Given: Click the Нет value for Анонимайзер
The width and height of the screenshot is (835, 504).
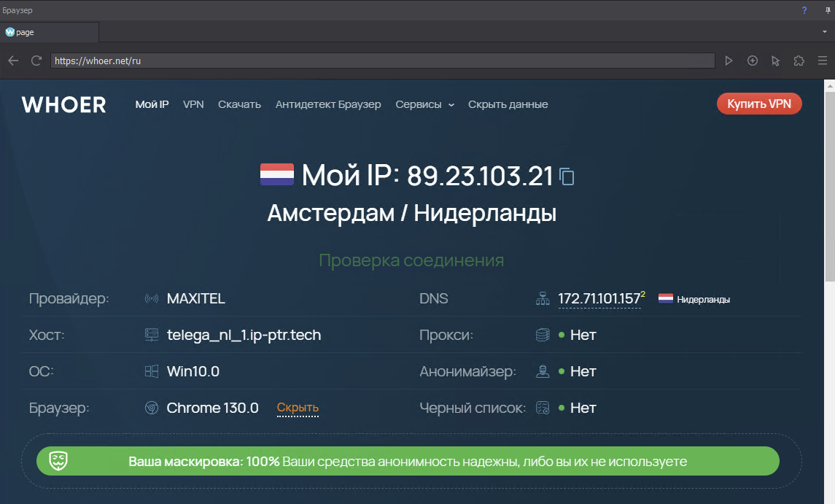Looking at the screenshot, I should (x=583, y=371).
